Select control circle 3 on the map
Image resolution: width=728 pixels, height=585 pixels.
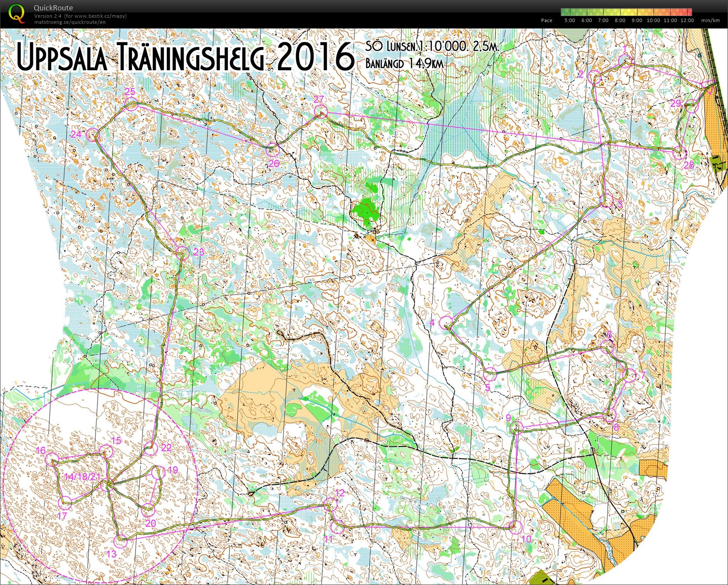(607, 201)
